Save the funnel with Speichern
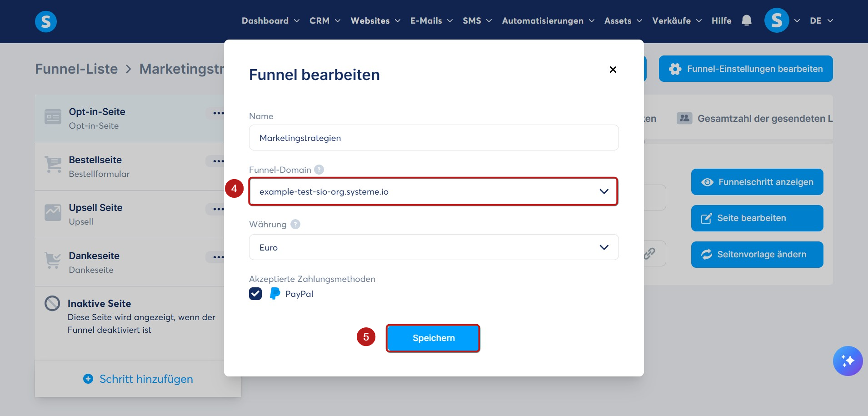 (433, 338)
